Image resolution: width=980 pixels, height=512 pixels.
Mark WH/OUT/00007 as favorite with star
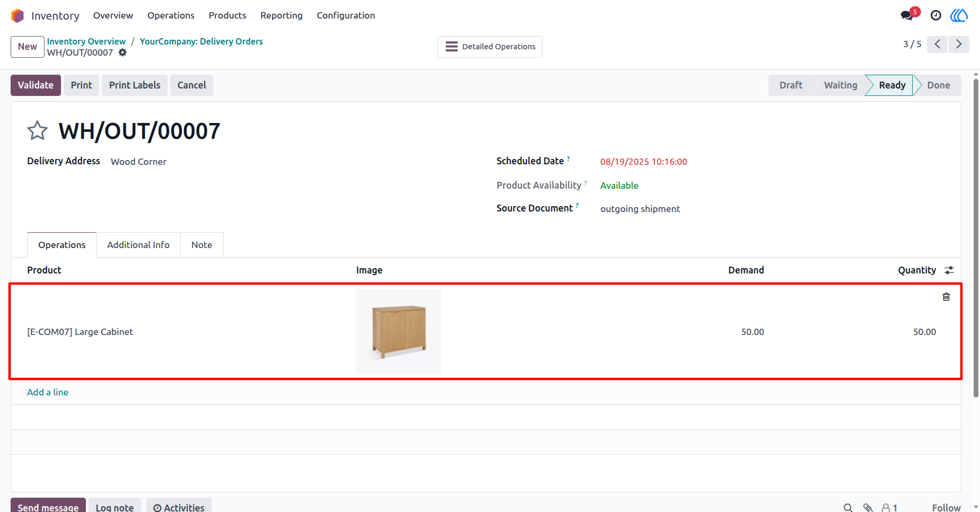point(37,130)
